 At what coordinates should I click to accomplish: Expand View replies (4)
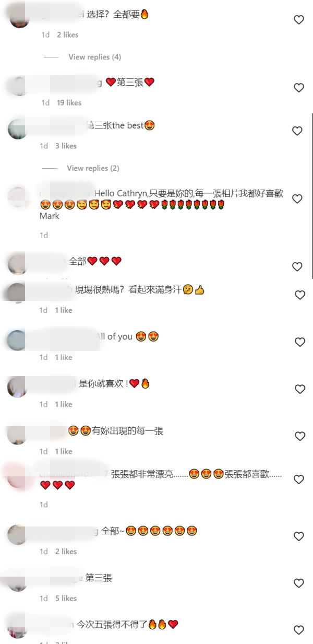pyautogui.click(x=94, y=57)
